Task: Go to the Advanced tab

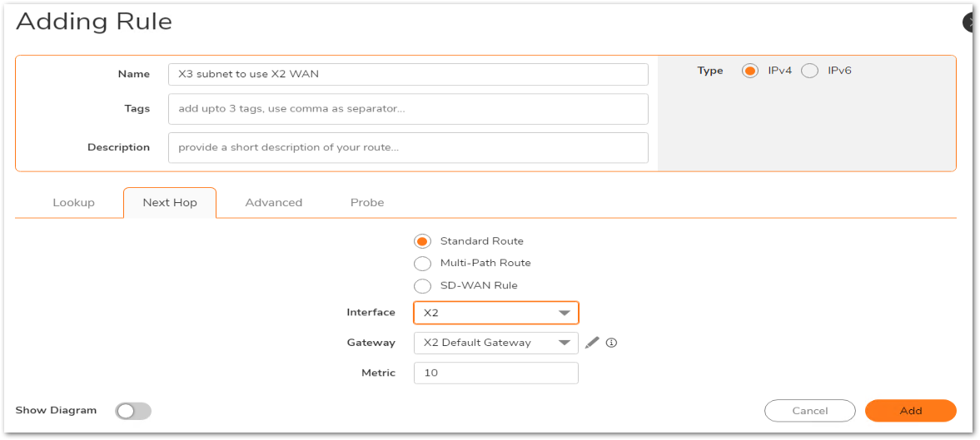Action: coord(274,203)
